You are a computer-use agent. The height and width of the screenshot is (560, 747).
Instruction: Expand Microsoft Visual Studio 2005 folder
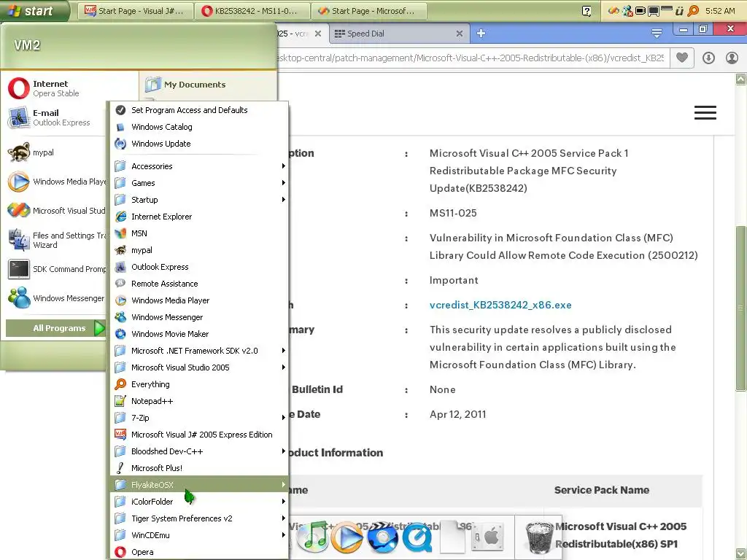[x=199, y=367]
